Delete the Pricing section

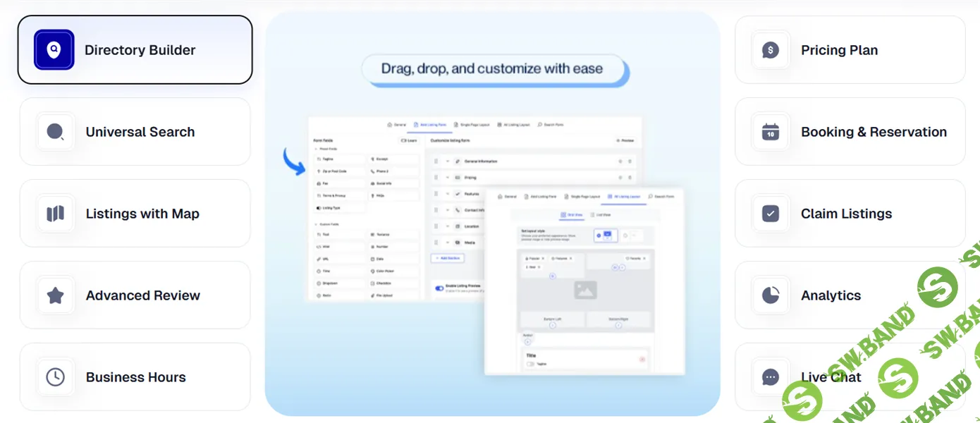tap(630, 178)
